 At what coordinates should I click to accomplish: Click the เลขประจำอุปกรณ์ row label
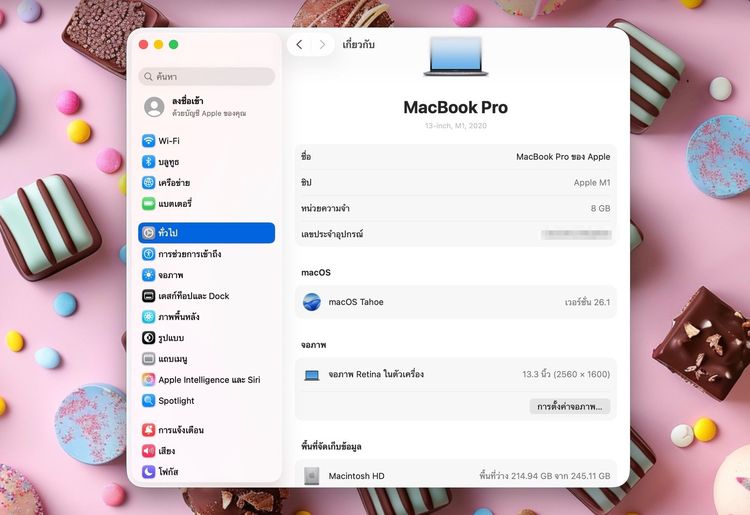332,234
